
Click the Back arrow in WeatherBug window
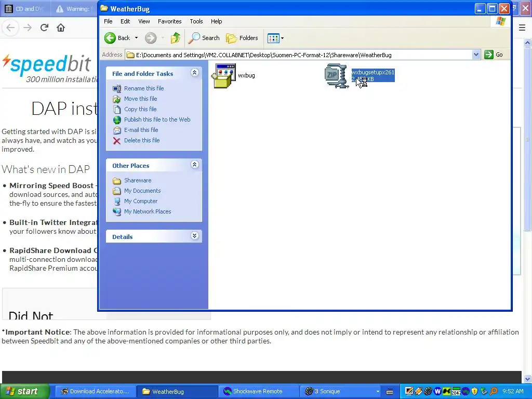[x=110, y=38]
